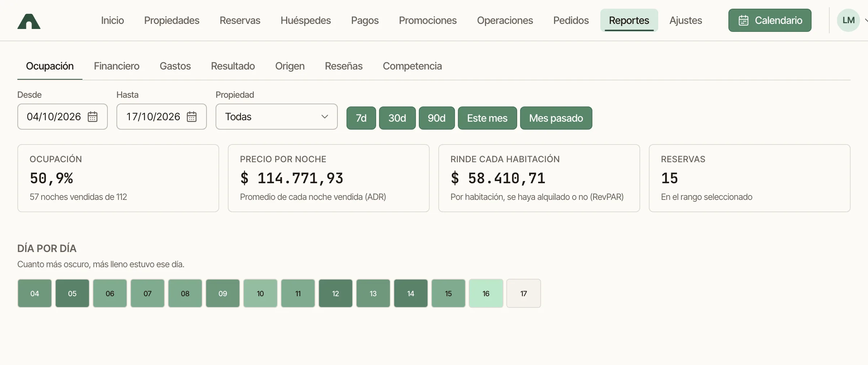Select day 05 heatmap cell

(x=72, y=293)
